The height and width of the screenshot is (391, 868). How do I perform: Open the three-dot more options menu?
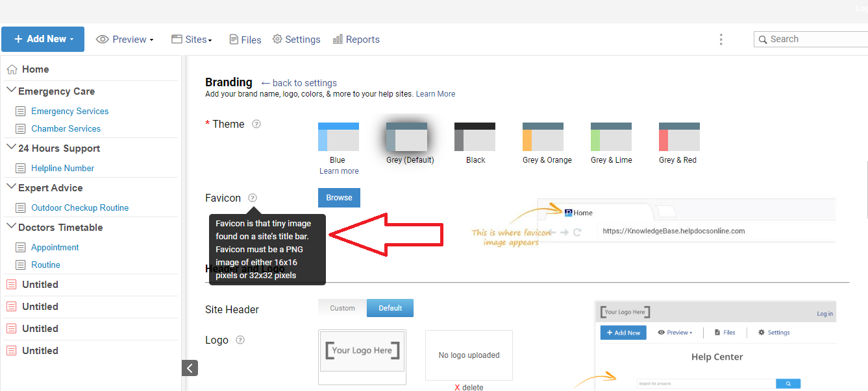721,40
